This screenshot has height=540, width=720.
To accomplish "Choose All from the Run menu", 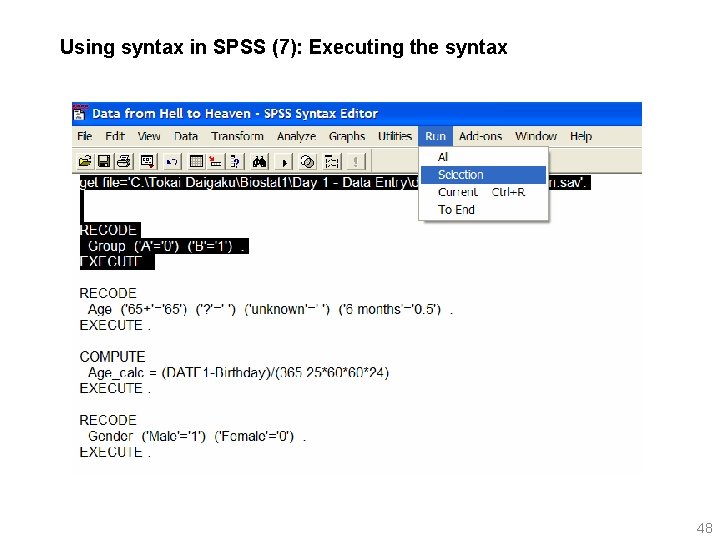I will point(484,157).
